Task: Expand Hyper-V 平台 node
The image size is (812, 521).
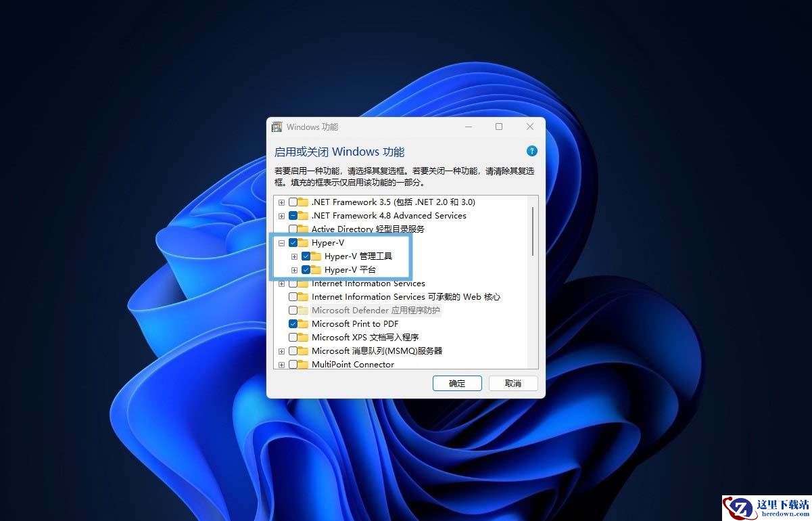Action: coord(294,270)
